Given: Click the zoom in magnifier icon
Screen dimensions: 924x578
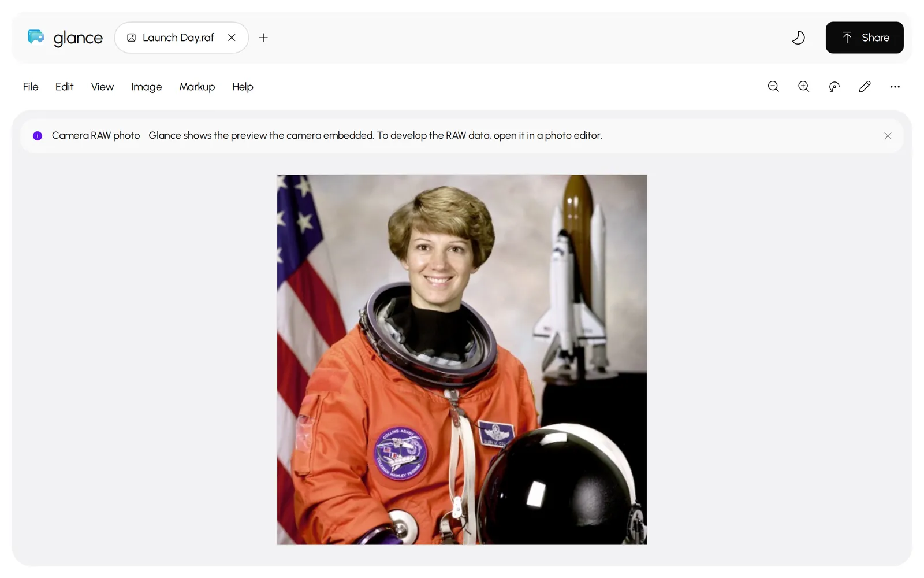Looking at the screenshot, I should [803, 87].
